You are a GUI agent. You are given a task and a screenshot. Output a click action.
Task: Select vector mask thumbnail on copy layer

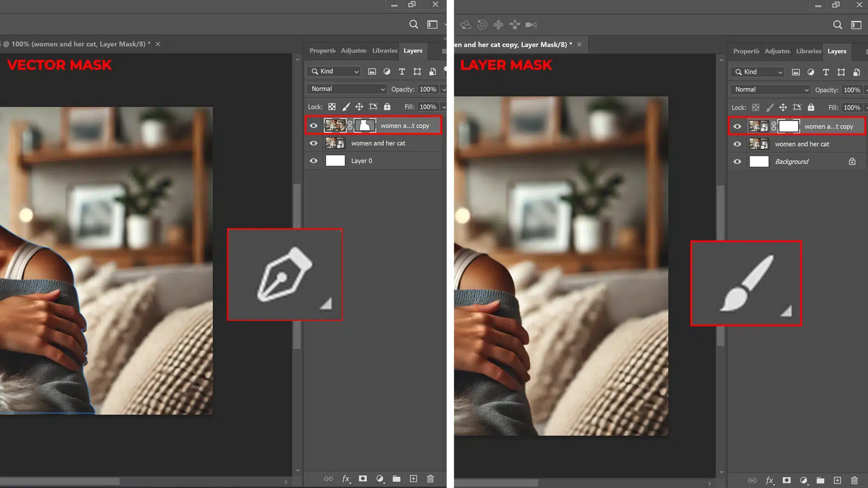coord(365,126)
